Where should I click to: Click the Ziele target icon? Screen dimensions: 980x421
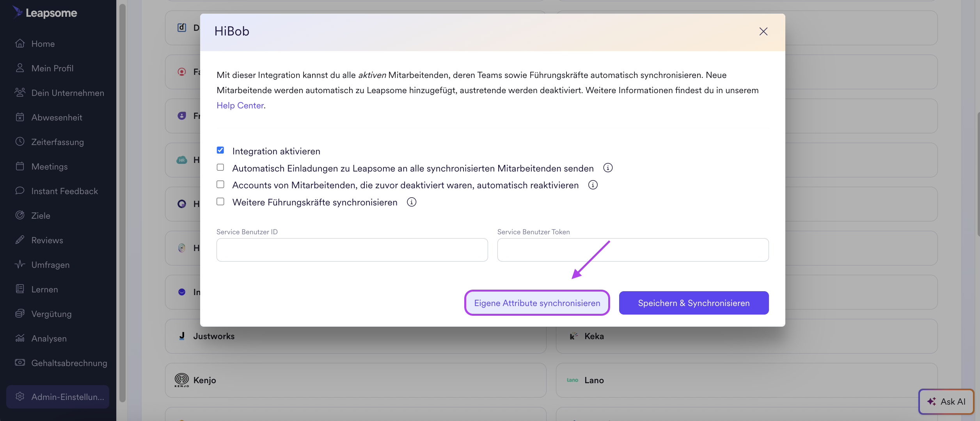20,215
